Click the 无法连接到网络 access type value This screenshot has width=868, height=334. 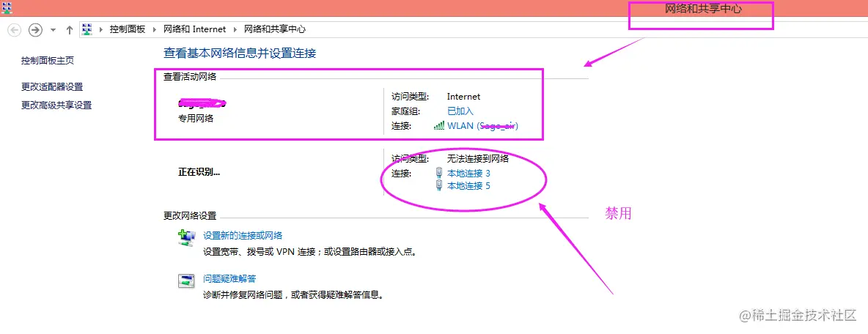pos(478,159)
